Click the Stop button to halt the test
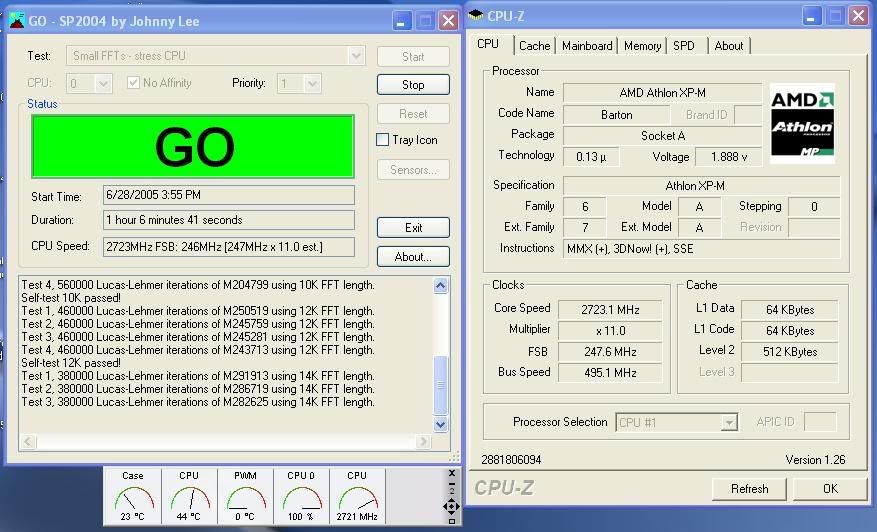 point(413,84)
